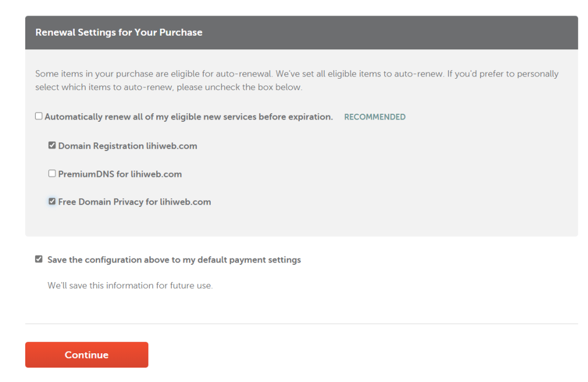This screenshot has height=382, width=588.
Task: Enable the PremiumDNS auto-renew checkbox
Action: point(52,173)
